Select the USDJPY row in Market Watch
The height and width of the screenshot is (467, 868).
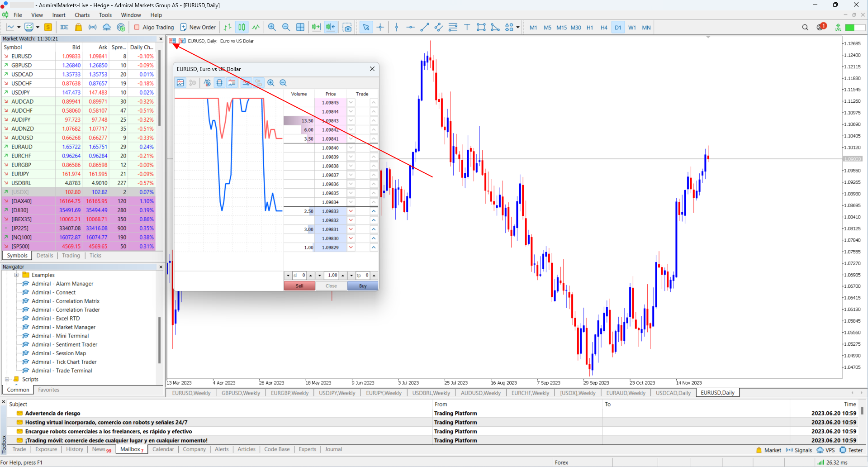[78, 92]
